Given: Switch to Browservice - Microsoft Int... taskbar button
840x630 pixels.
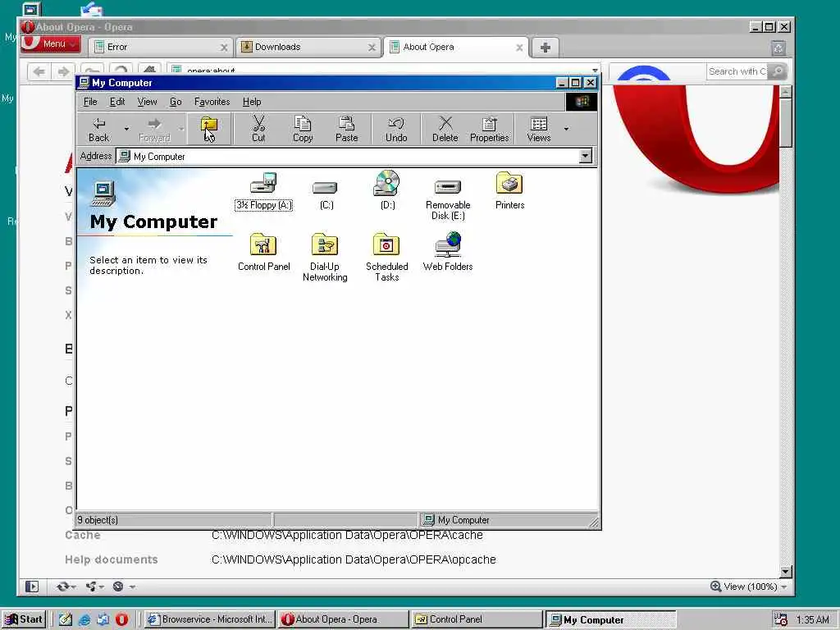Looking at the screenshot, I should (209, 619).
